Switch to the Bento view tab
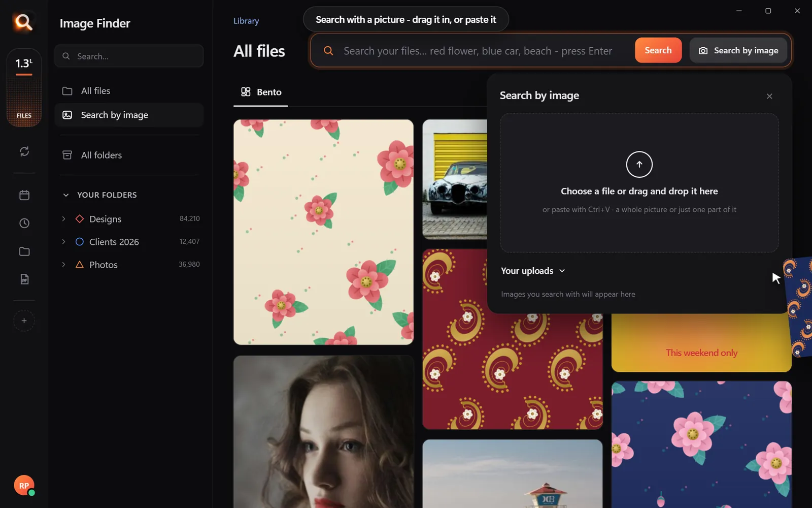The image size is (812, 508). click(x=261, y=92)
